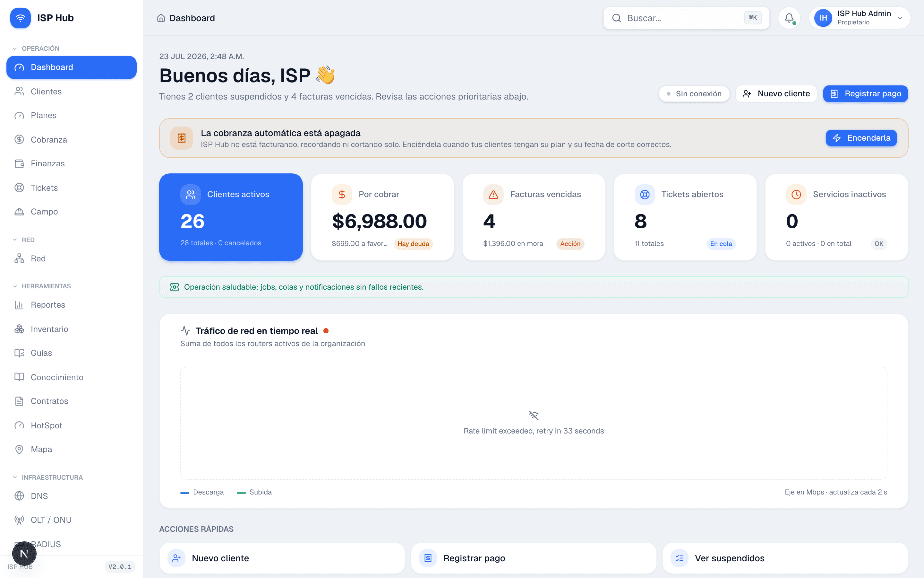Screen dimensions: 924x578
Task: Click the Mapa pin icon in sidebar
Action: (x=19, y=449)
